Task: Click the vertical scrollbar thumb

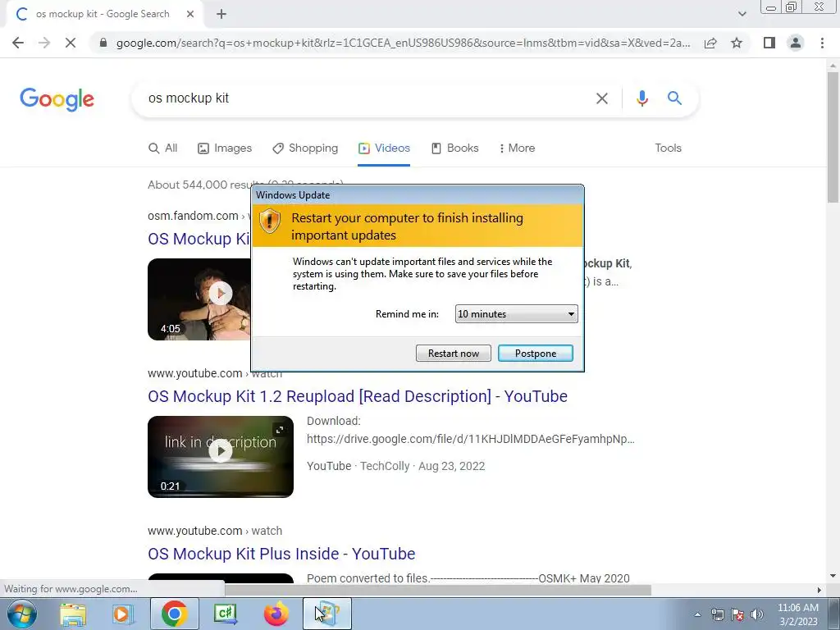Action: pos(833,137)
